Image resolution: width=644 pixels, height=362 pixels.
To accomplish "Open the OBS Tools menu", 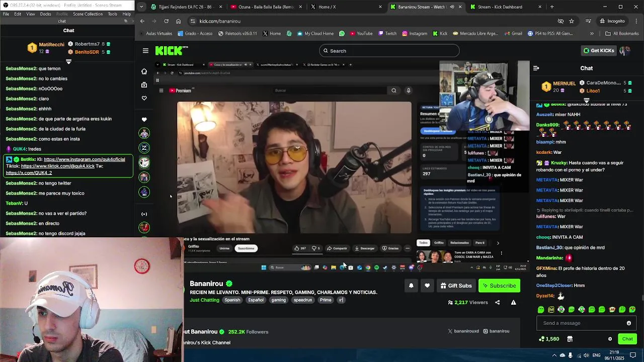I will pyautogui.click(x=113, y=14).
